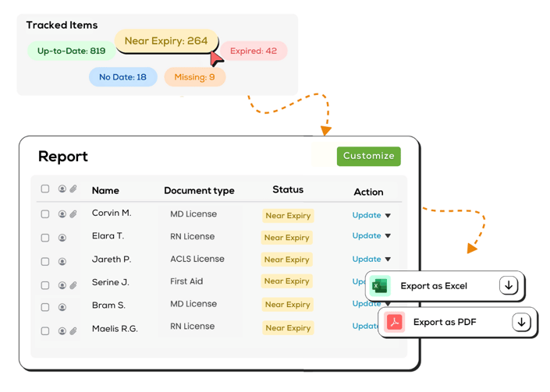The height and width of the screenshot is (392, 550).
Task: Select the Serine J. row checkbox
Action: (x=45, y=285)
